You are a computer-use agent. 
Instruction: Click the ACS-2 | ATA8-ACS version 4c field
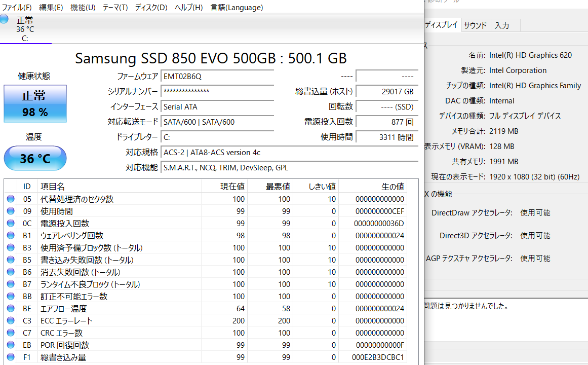click(x=290, y=153)
